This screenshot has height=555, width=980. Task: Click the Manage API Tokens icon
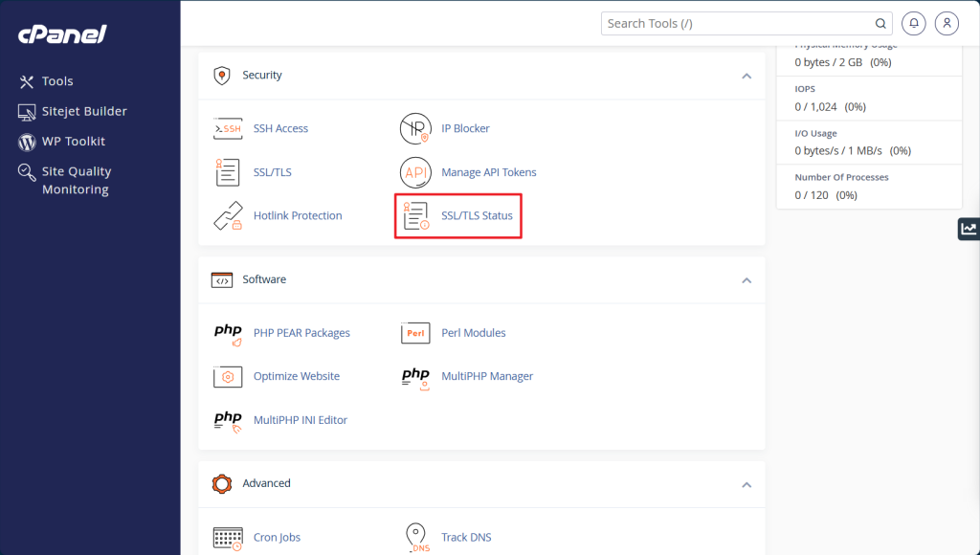415,172
